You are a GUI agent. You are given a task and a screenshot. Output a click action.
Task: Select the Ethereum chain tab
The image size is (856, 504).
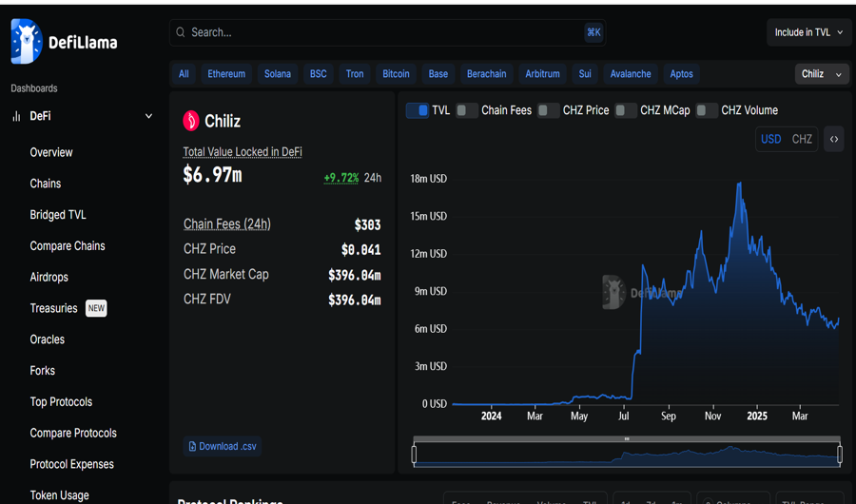[x=226, y=74]
